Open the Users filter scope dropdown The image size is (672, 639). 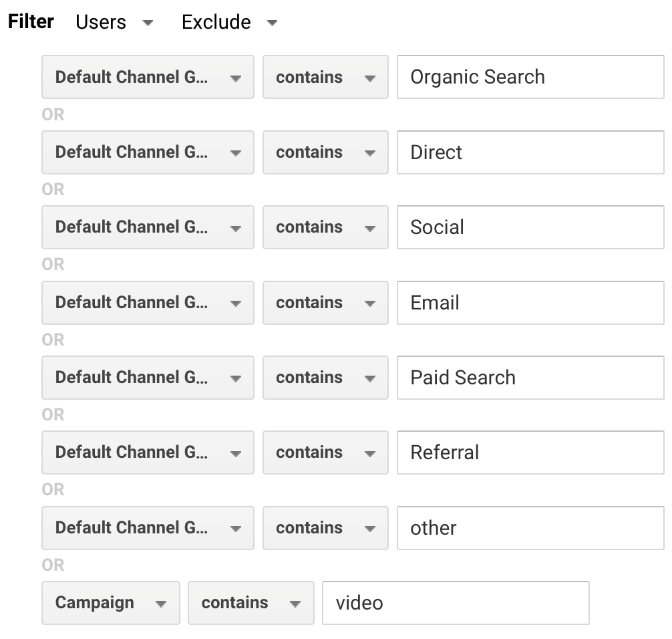115,21
